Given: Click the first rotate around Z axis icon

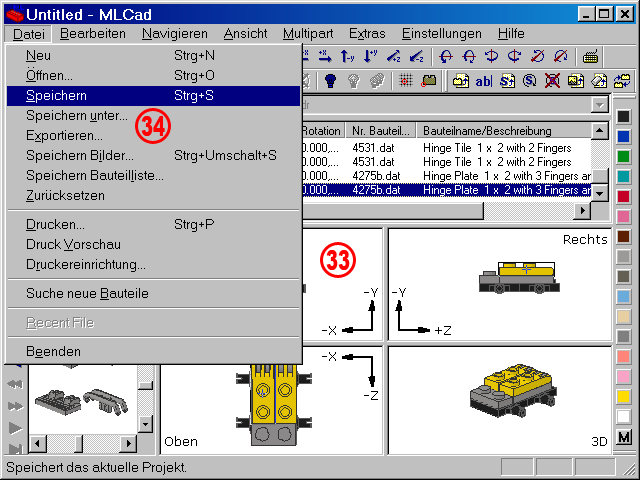Looking at the screenshot, I should 538,57.
